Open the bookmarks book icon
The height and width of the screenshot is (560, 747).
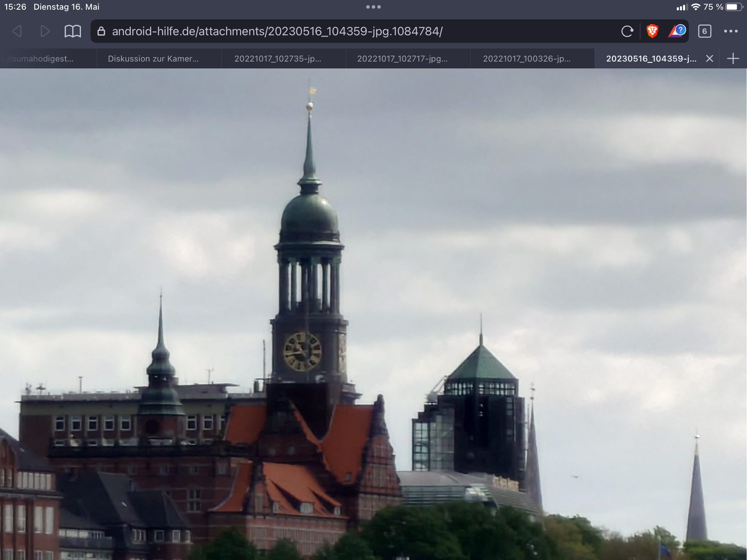(x=73, y=31)
